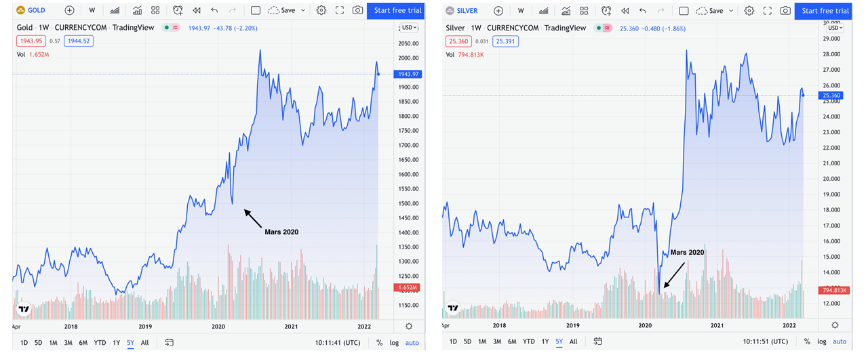
Task: Open indicator templates grid on Silver chart
Action: click(x=584, y=11)
